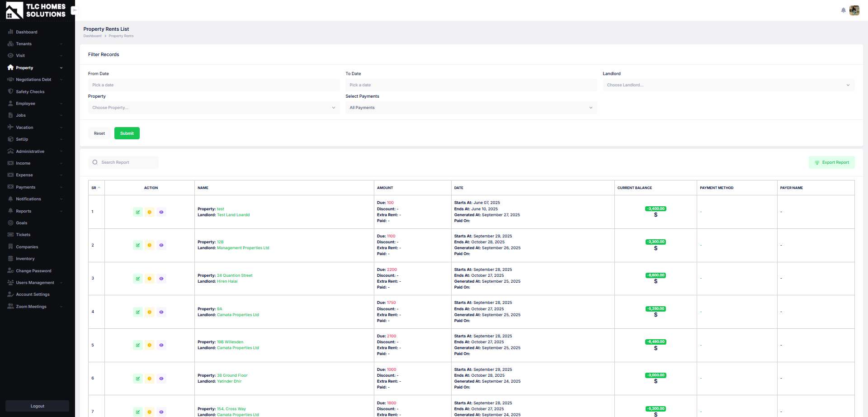868x417 pixels.
Task: Click the -3,400.00 balance badge
Action: (655, 208)
